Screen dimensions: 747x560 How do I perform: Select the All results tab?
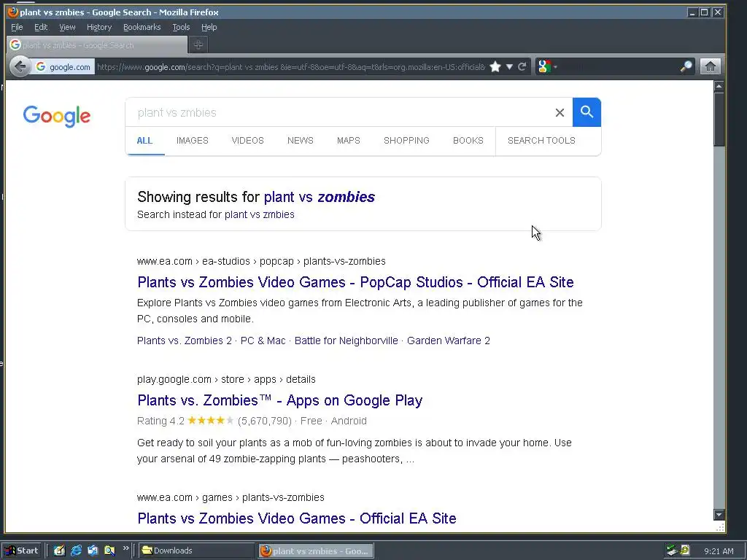pyautogui.click(x=144, y=141)
